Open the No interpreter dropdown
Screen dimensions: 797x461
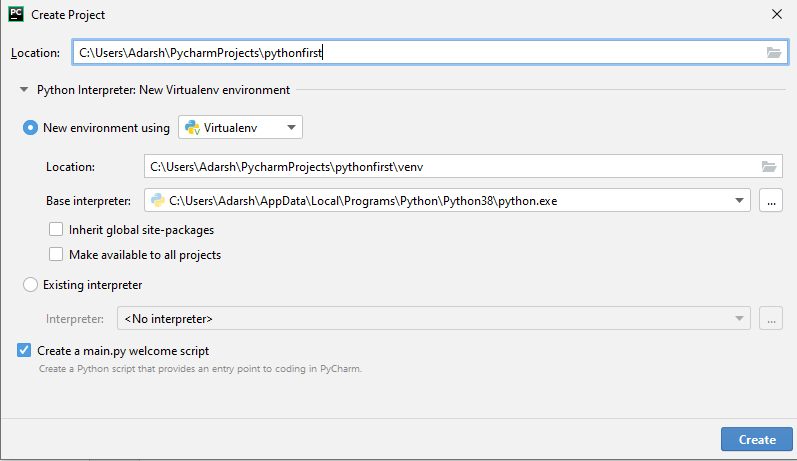pos(434,319)
